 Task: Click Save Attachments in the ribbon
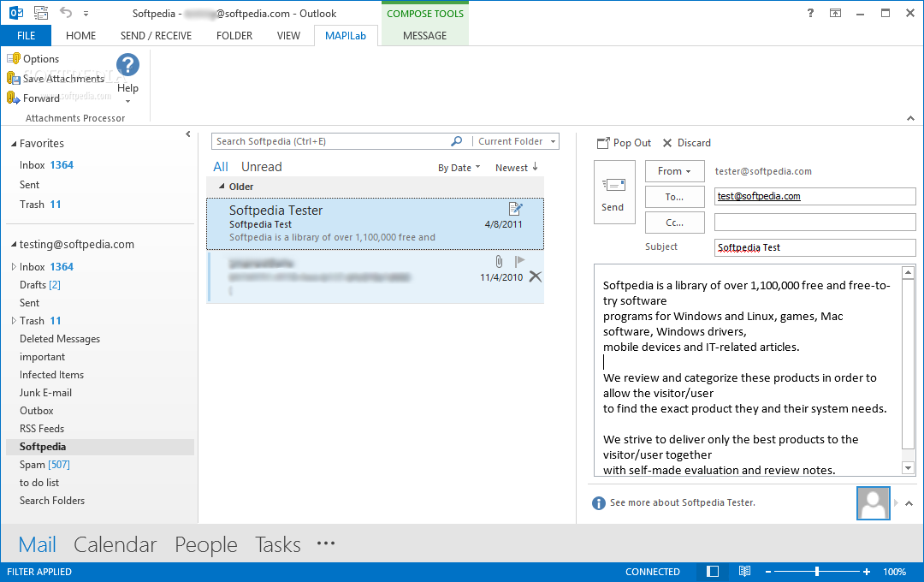tap(56, 79)
